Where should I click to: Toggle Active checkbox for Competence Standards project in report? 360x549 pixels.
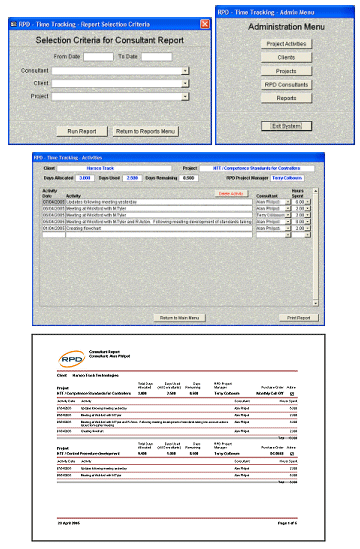[x=292, y=394]
